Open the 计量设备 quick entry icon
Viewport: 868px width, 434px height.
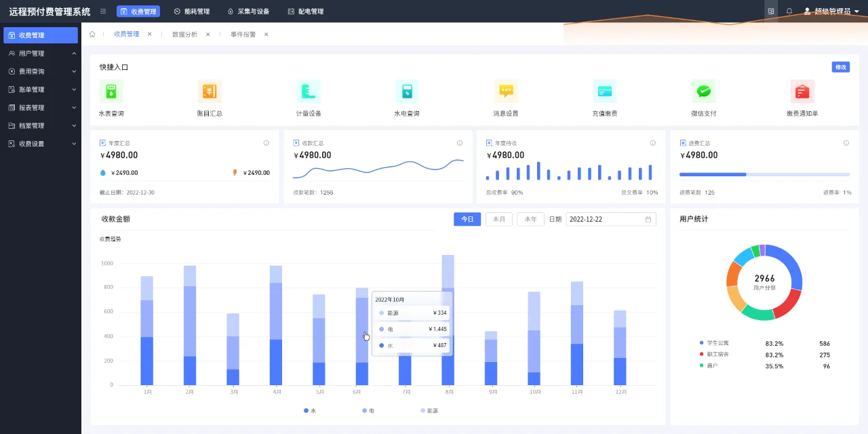(309, 91)
